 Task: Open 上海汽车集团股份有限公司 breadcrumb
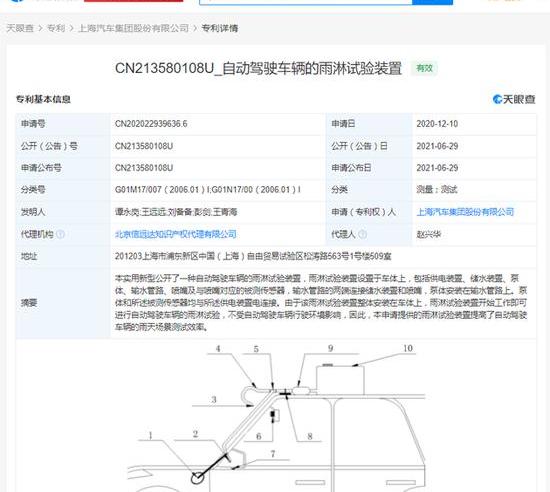pyautogui.click(x=134, y=28)
